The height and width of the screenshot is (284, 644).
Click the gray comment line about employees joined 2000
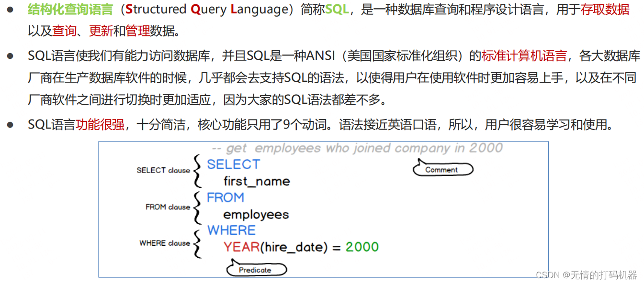[357, 148]
